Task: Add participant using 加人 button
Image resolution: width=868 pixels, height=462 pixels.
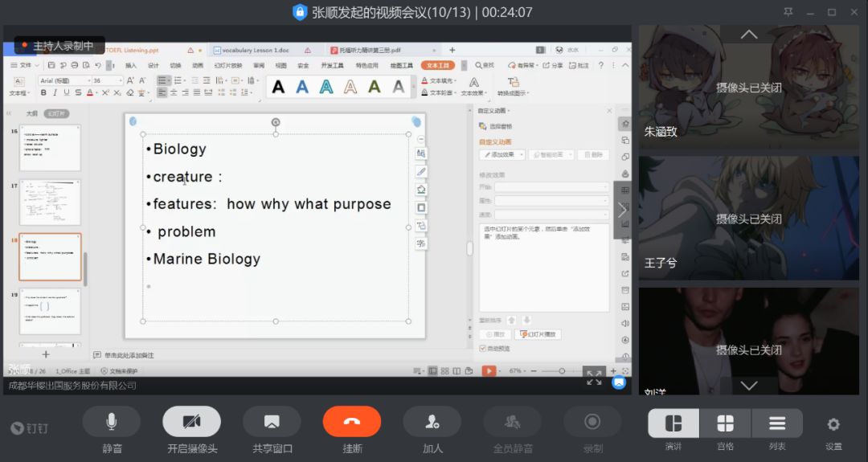Action: pyautogui.click(x=432, y=422)
